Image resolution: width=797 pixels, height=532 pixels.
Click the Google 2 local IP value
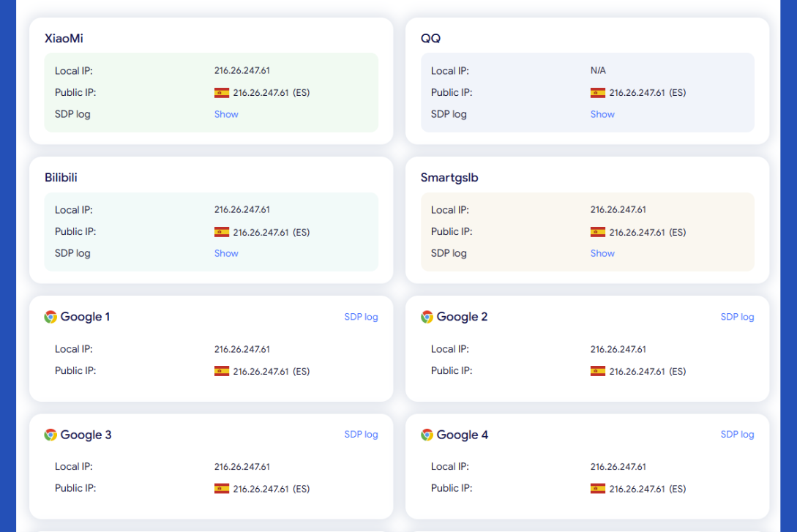tap(618, 350)
